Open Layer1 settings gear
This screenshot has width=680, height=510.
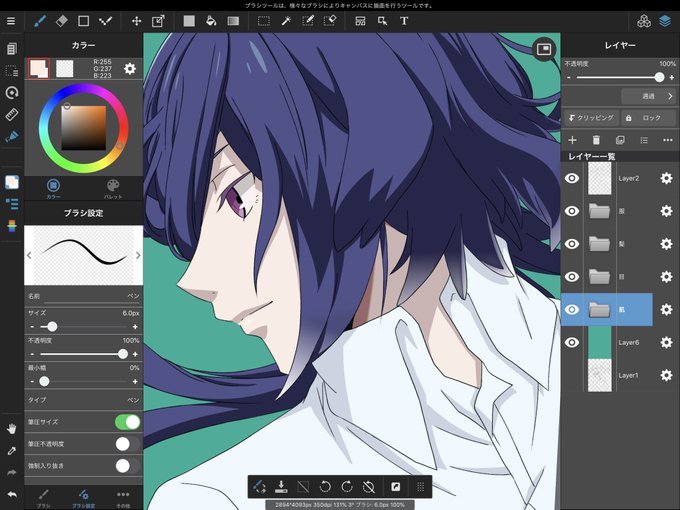click(666, 375)
